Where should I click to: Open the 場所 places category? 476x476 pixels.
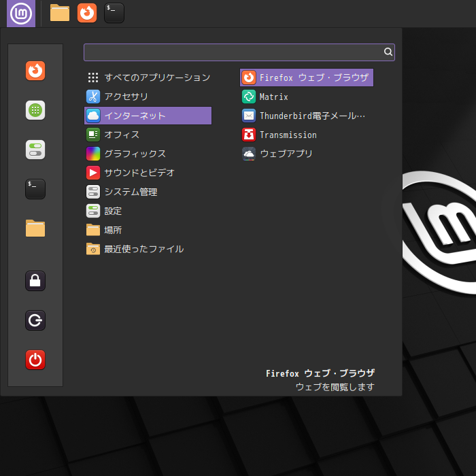[148, 230]
